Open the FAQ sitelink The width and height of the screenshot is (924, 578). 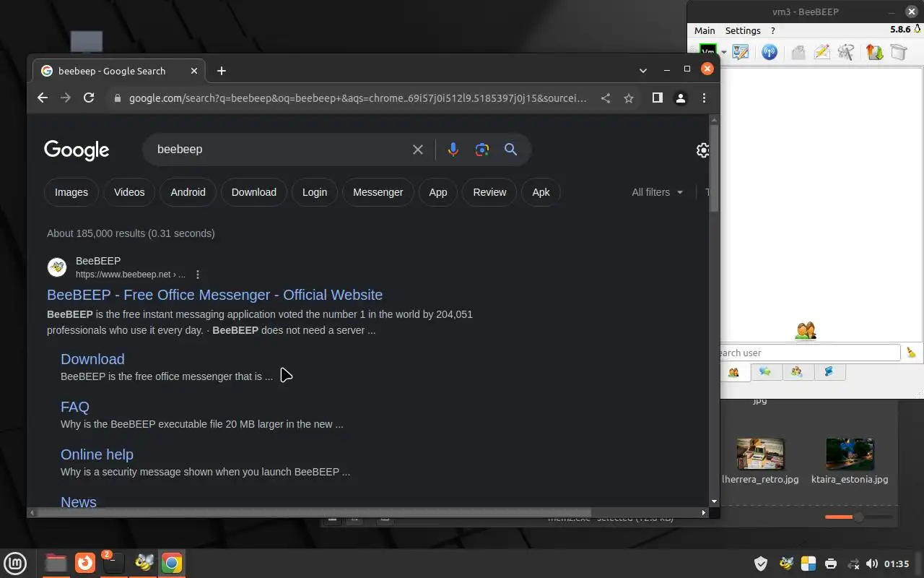point(75,407)
